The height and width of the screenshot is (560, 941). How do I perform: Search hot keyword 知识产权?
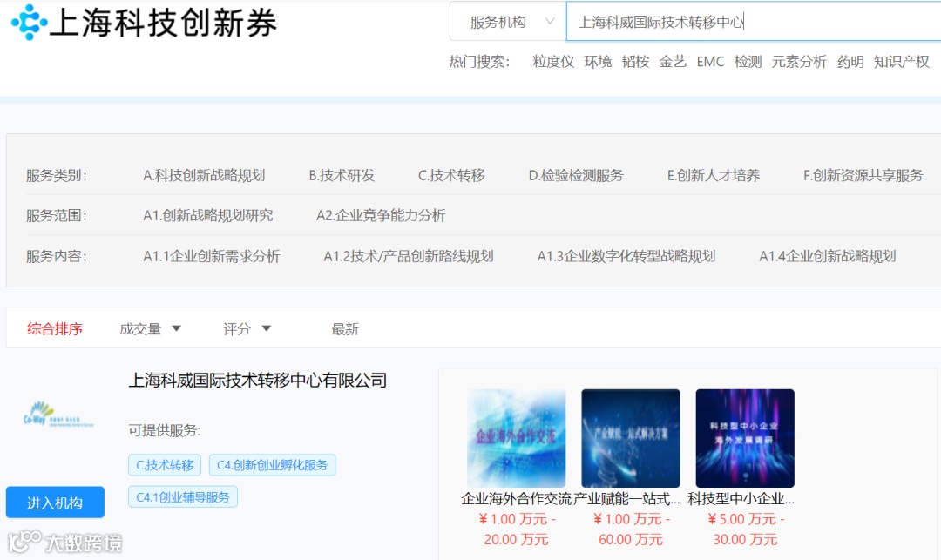(x=902, y=62)
